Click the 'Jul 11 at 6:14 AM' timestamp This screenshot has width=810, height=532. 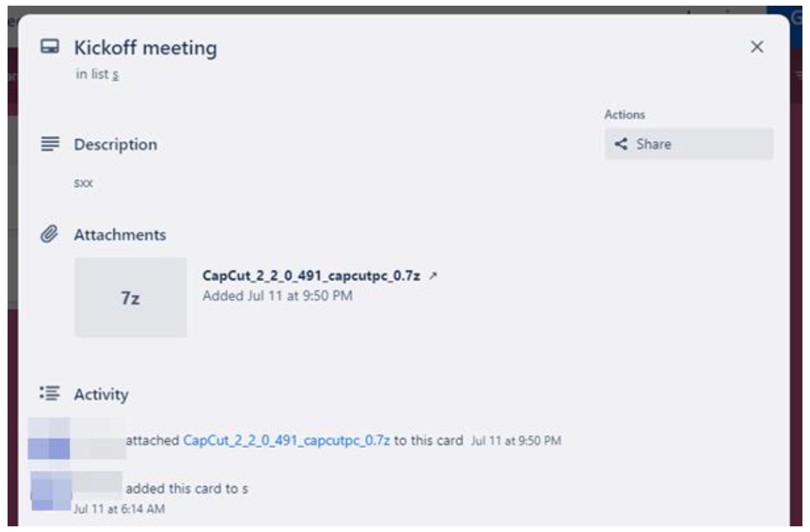coord(119,509)
